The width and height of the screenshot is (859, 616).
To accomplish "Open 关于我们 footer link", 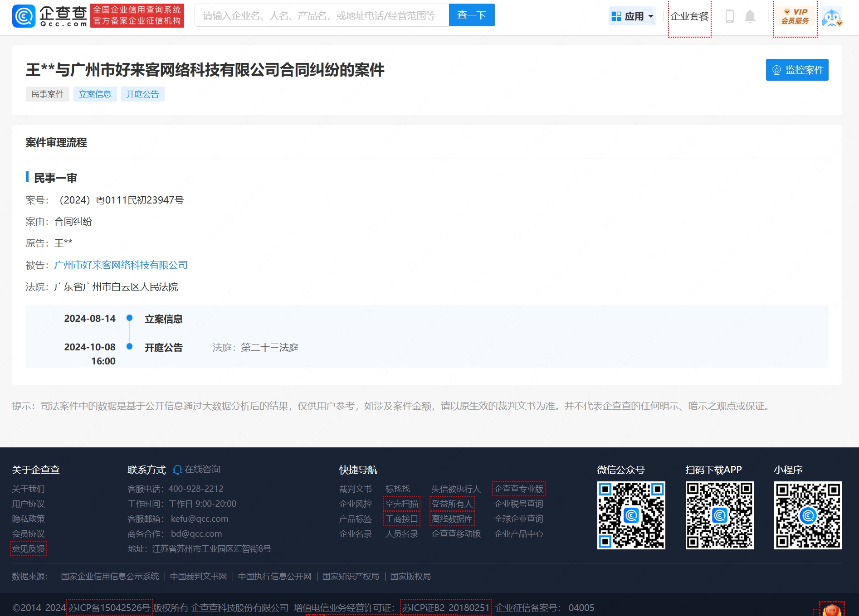I will (28, 489).
